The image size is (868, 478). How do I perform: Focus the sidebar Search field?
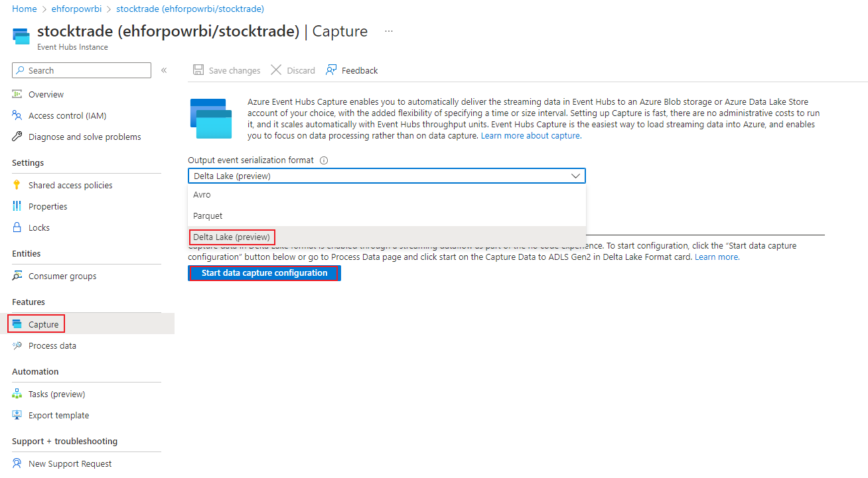[82, 70]
